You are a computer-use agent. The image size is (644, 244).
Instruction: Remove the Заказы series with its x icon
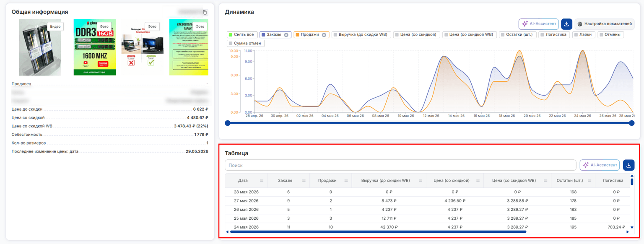point(286,35)
